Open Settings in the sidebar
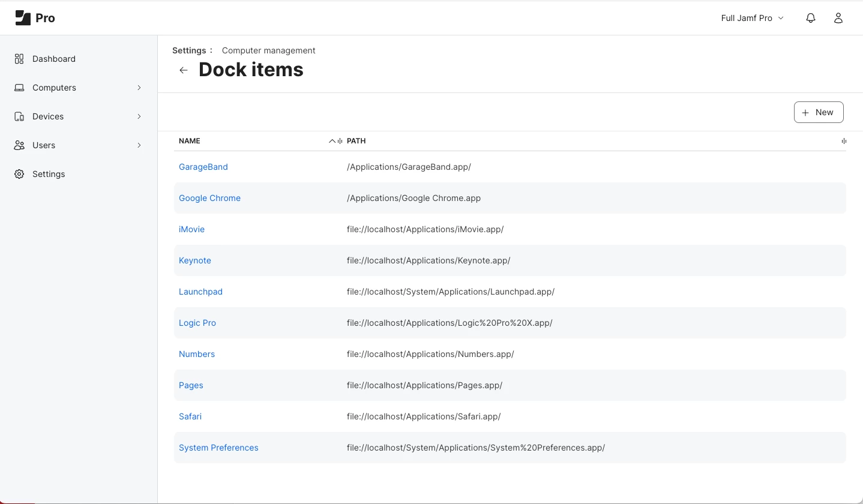 pos(49,174)
